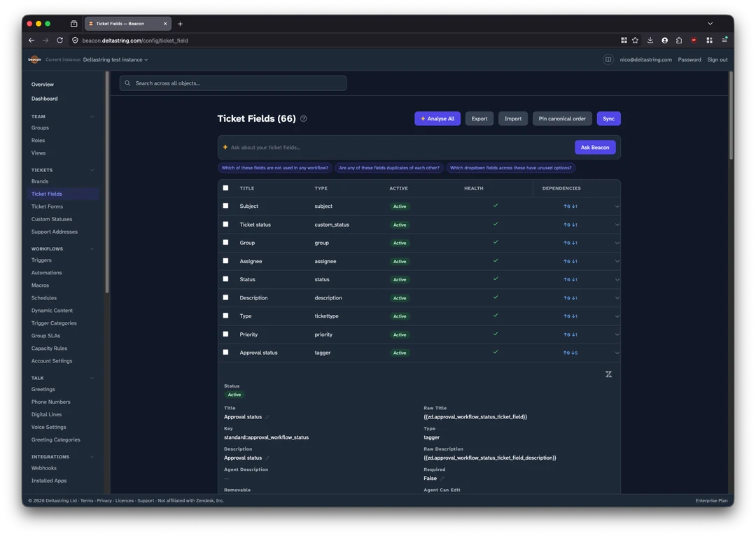
Task: Open the Deltastring test instance dropdown
Action: click(x=115, y=59)
